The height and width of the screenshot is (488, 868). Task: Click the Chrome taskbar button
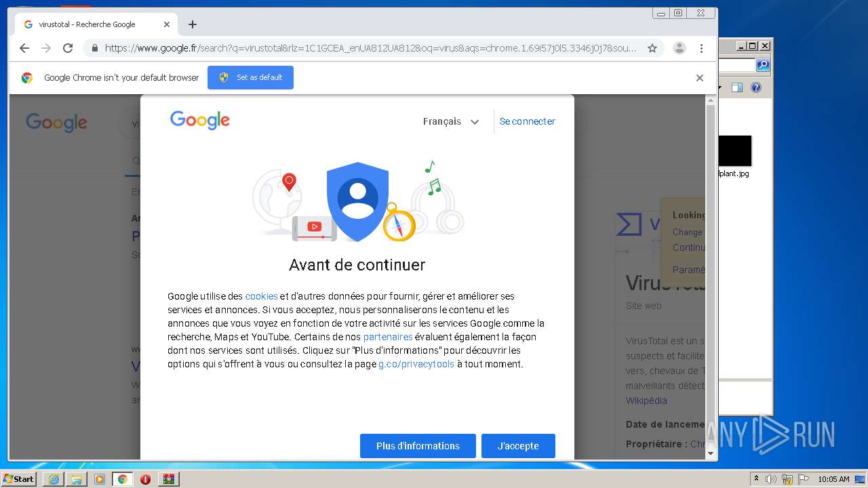pos(123,479)
